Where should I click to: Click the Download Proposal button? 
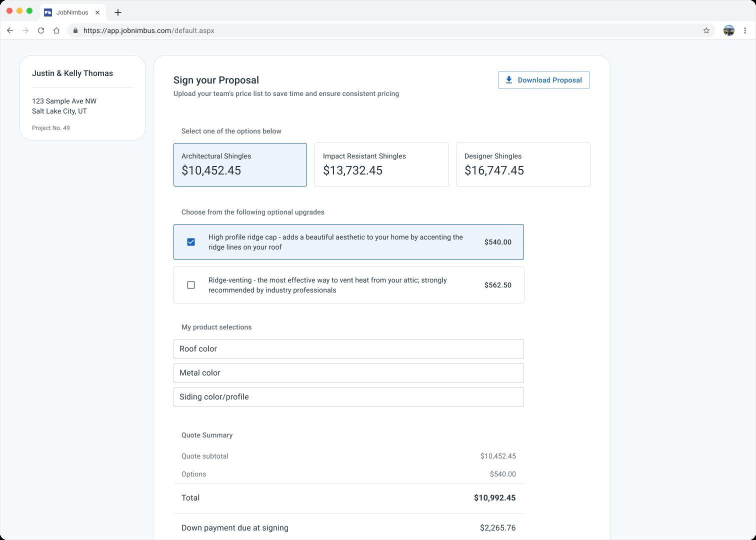[x=543, y=80]
